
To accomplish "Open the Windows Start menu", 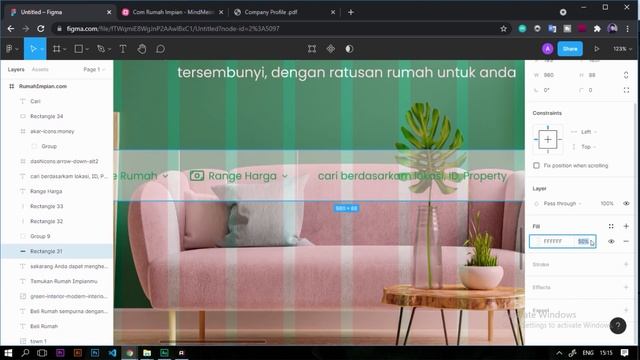I will pos(8,353).
